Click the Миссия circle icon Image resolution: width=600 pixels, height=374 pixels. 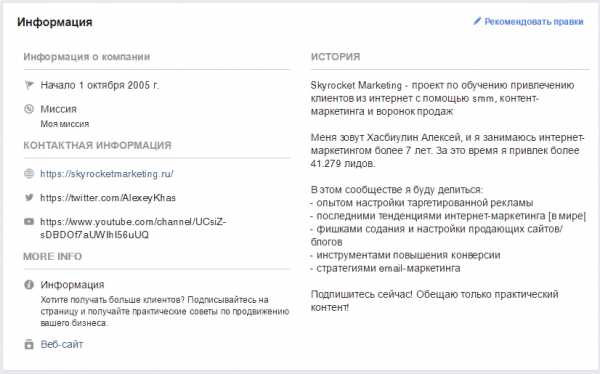pyautogui.click(x=29, y=109)
